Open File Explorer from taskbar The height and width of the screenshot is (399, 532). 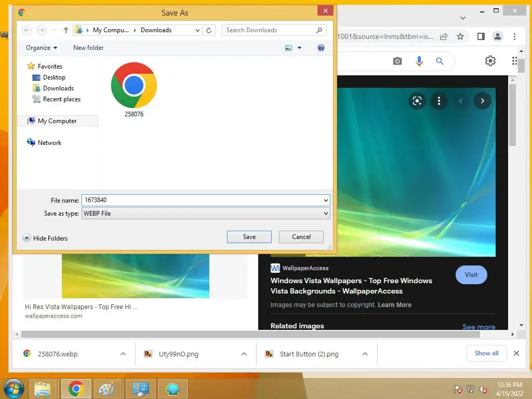click(42, 389)
